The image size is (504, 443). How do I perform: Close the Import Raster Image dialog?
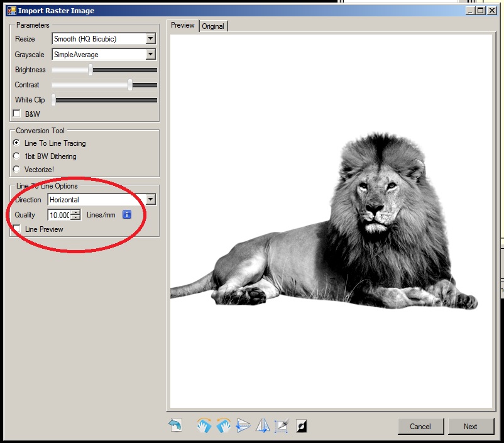[492, 11]
